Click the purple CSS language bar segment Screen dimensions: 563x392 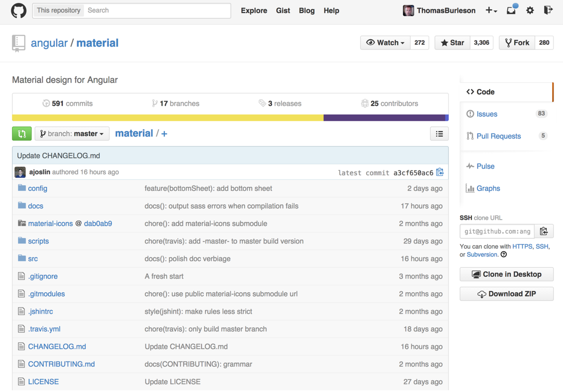(384, 118)
